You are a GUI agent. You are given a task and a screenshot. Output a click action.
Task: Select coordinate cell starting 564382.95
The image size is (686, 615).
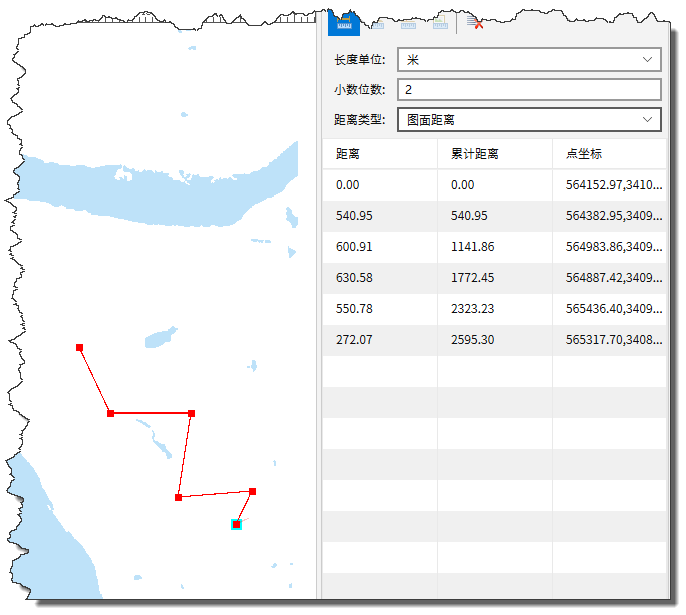point(609,216)
